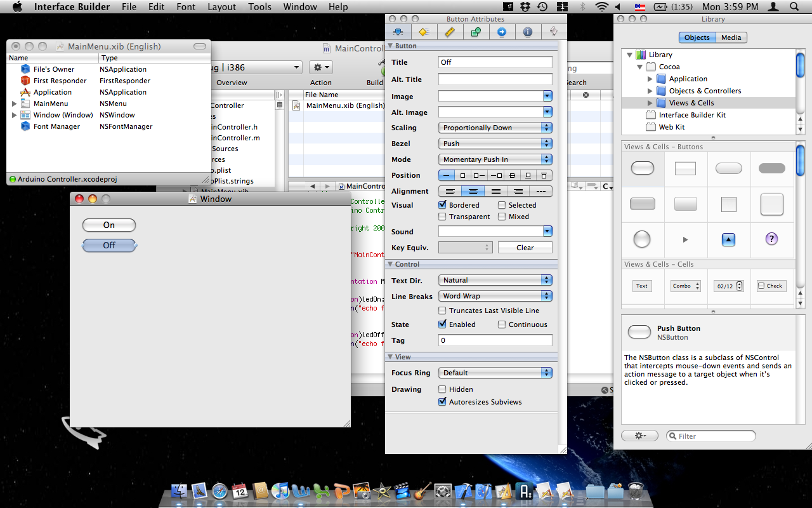
Task: Open the Font menu
Action: [x=187, y=7]
